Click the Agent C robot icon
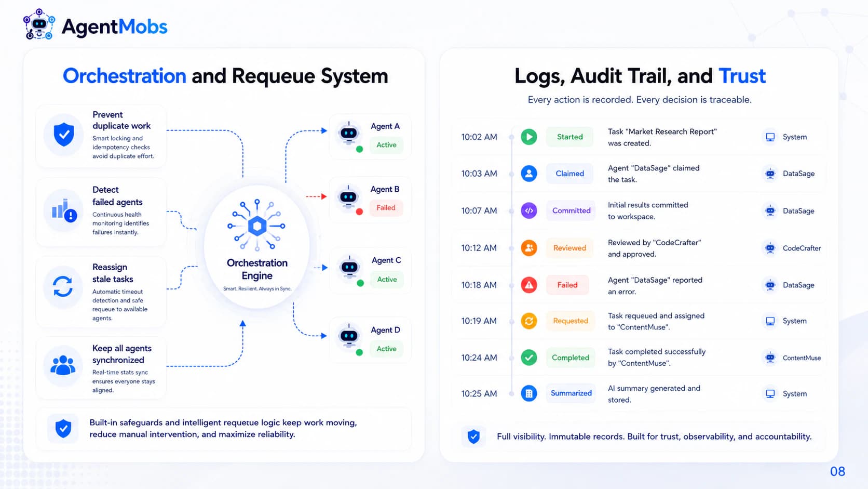The height and width of the screenshot is (489, 868). tap(349, 268)
